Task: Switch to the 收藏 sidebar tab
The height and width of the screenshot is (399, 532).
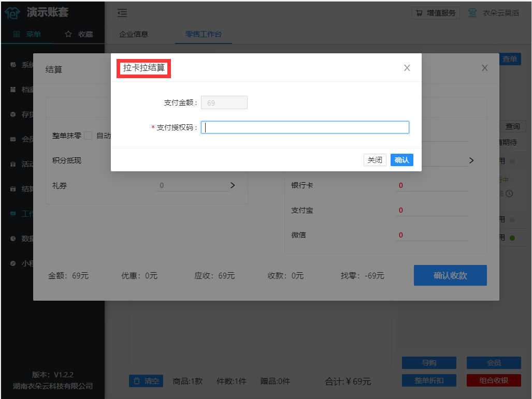Action: 79,34
